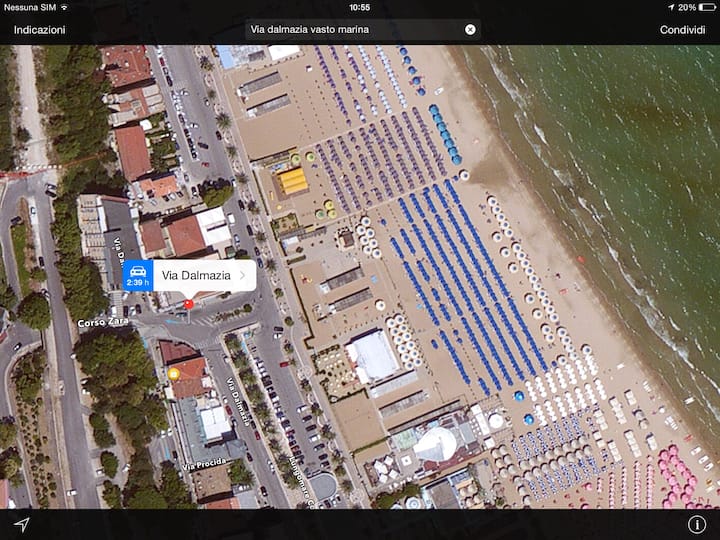Open the Indicazioni directions menu

pyautogui.click(x=40, y=30)
